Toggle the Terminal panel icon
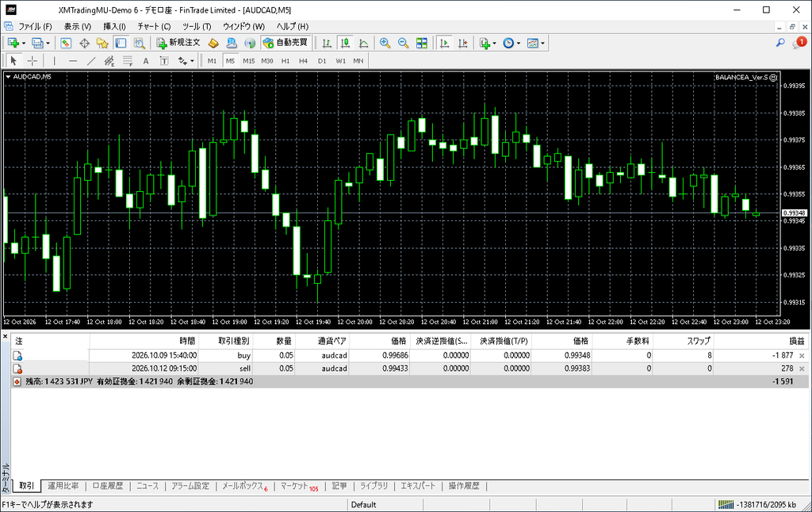The width and height of the screenshot is (812, 512). pos(121,44)
